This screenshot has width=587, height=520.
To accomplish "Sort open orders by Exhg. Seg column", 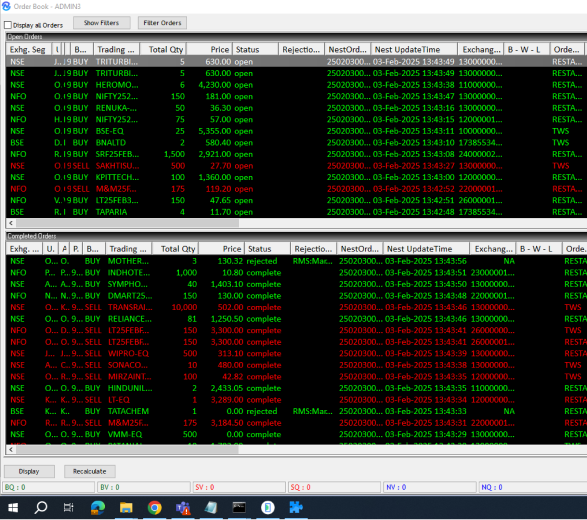I will point(28,49).
